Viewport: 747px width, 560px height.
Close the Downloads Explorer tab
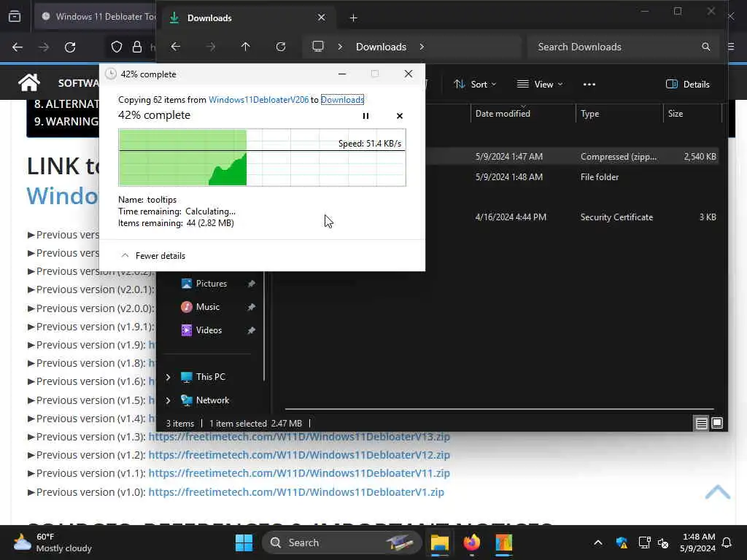322,17
